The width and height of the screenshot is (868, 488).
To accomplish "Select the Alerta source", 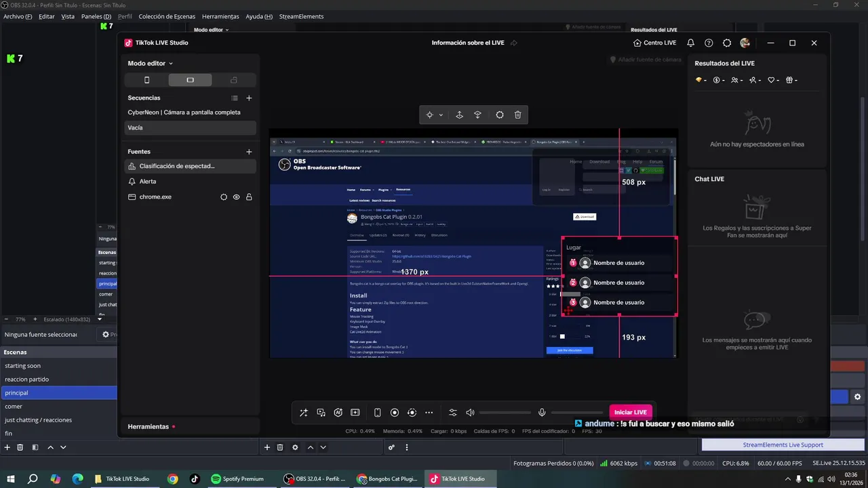I will tap(190, 182).
